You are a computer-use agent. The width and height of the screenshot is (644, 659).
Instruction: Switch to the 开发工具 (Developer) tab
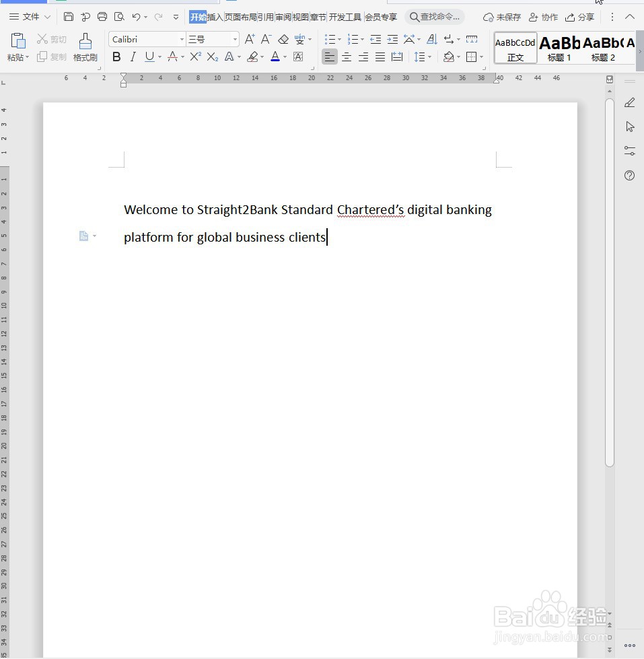[345, 17]
